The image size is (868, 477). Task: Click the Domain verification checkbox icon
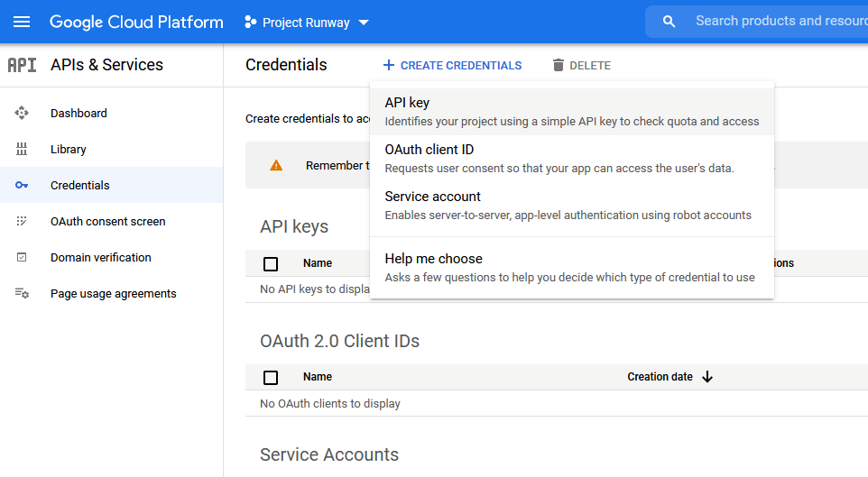tap(22, 257)
